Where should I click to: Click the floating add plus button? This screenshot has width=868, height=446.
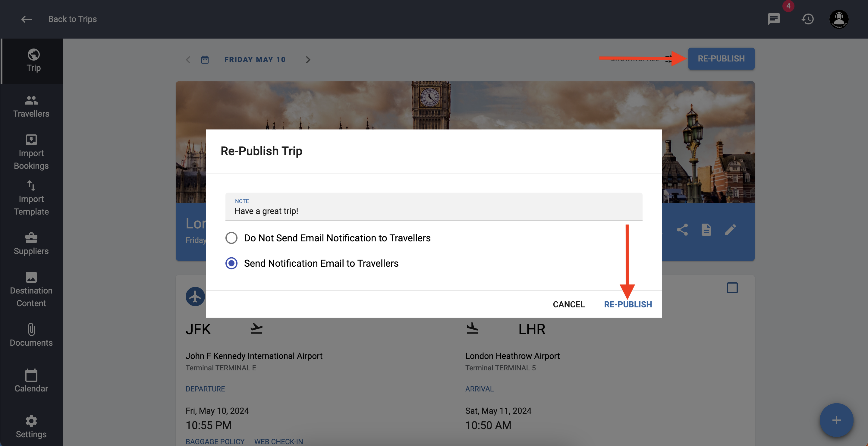coord(836,420)
